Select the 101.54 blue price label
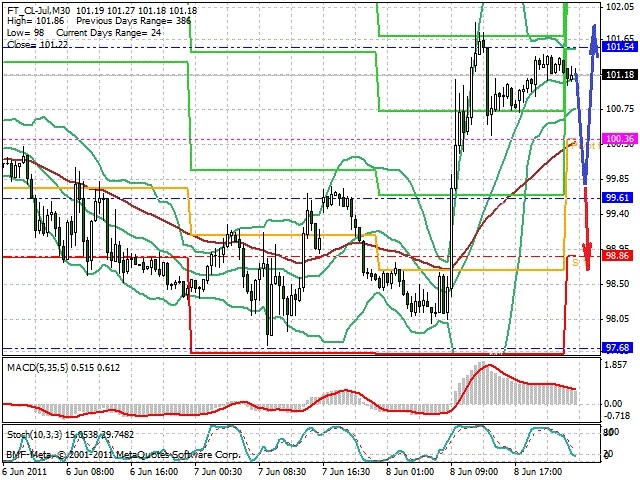 (x=619, y=47)
